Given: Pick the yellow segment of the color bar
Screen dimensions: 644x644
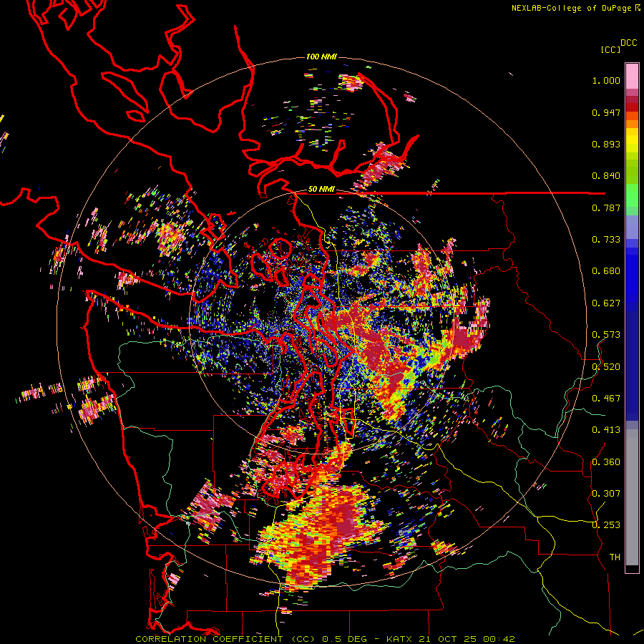Looking at the screenshot, I should [632, 140].
